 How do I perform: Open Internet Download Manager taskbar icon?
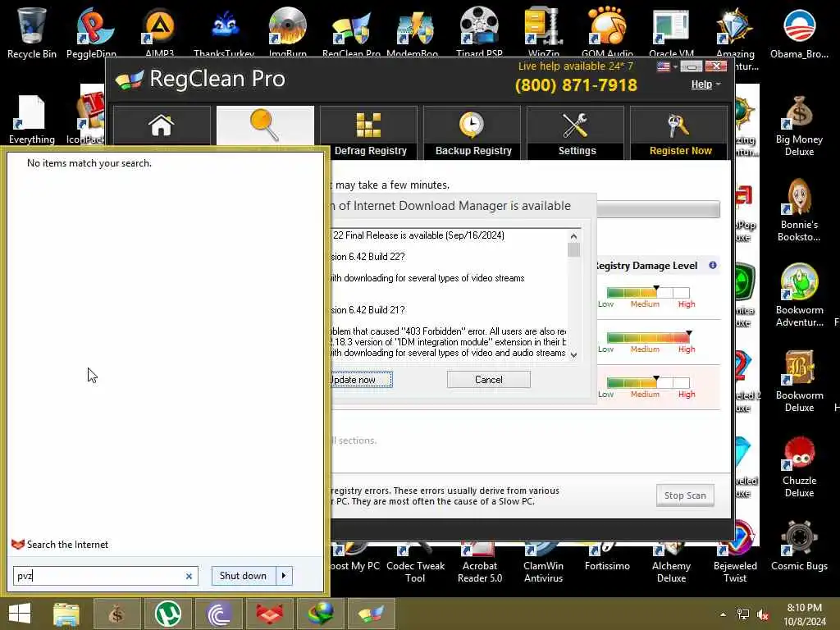[321, 614]
